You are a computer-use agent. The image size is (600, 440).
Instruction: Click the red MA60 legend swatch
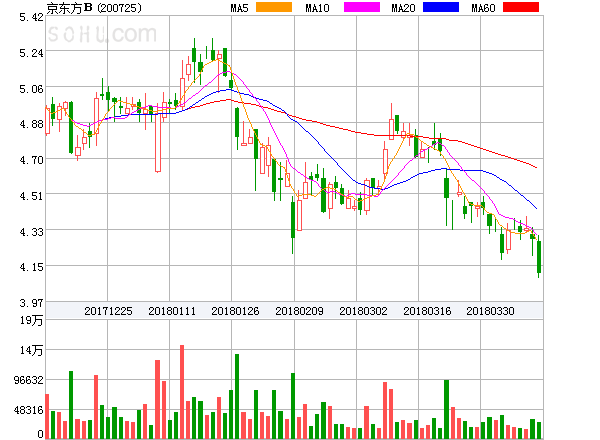pos(521,7)
